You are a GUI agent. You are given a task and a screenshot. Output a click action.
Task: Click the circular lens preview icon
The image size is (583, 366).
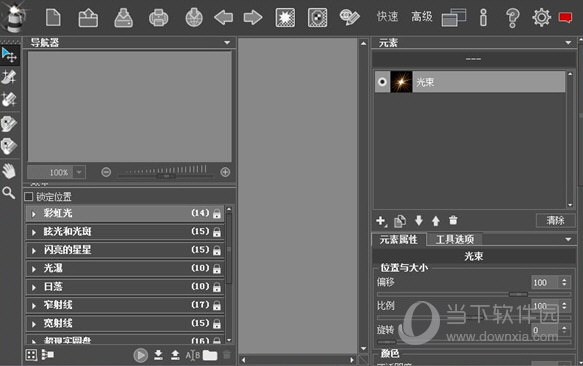pyautogui.click(x=318, y=17)
